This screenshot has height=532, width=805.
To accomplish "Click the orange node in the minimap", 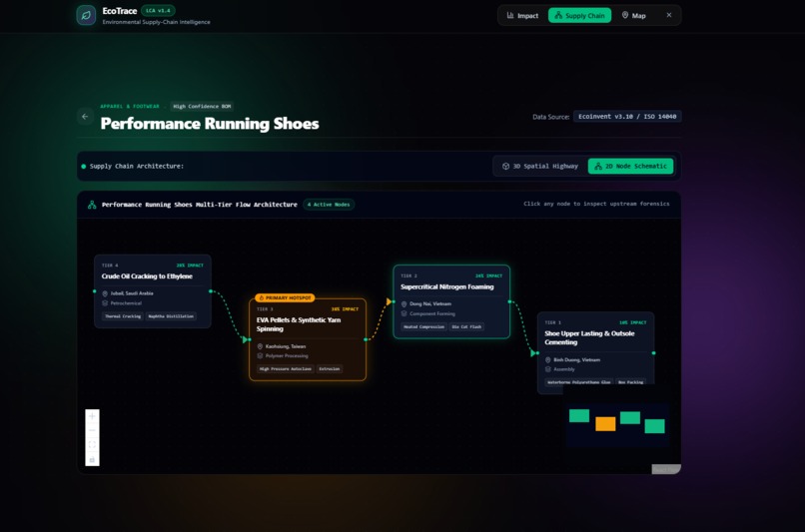I will click(x=605, y=424).
